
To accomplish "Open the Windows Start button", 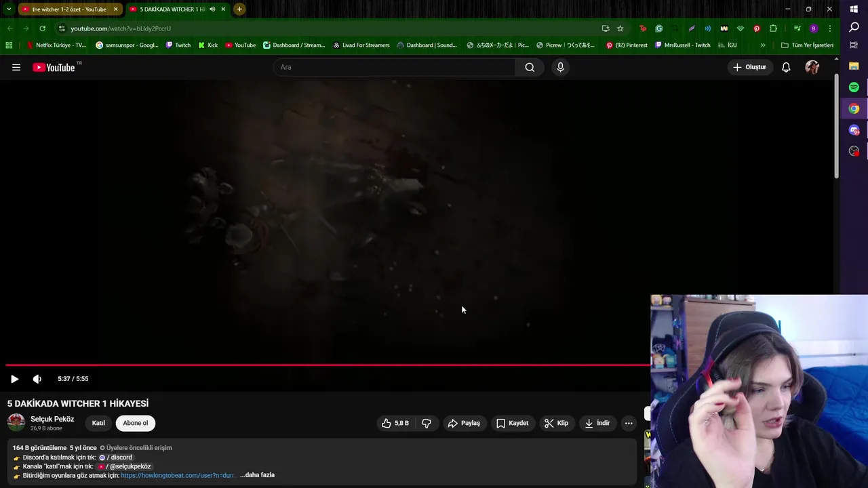I will (854, 9).
